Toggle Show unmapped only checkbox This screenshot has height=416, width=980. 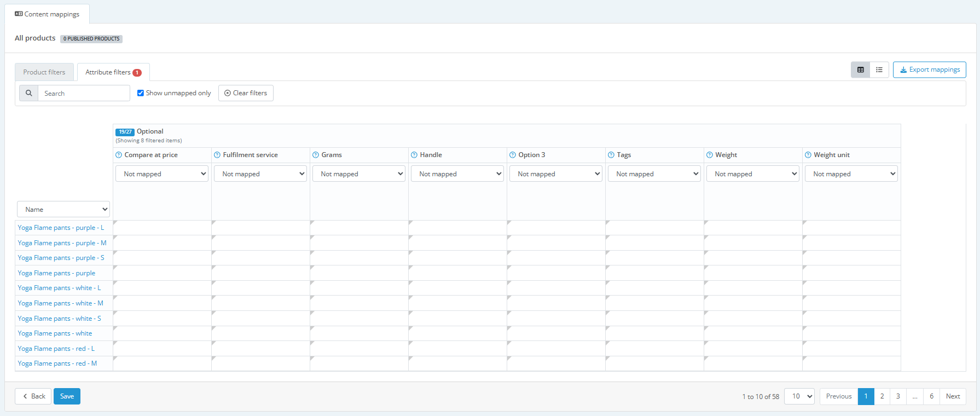[141, 93]
